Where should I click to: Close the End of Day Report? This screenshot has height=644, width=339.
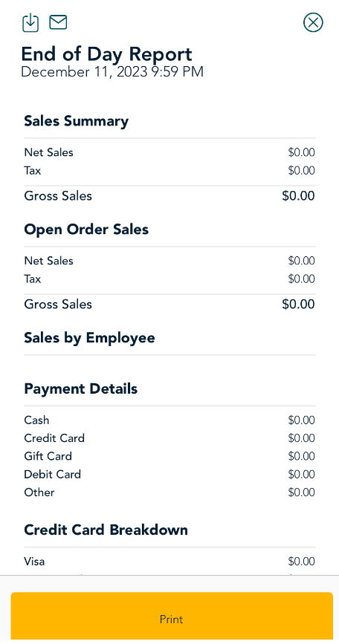coord(313,22)
